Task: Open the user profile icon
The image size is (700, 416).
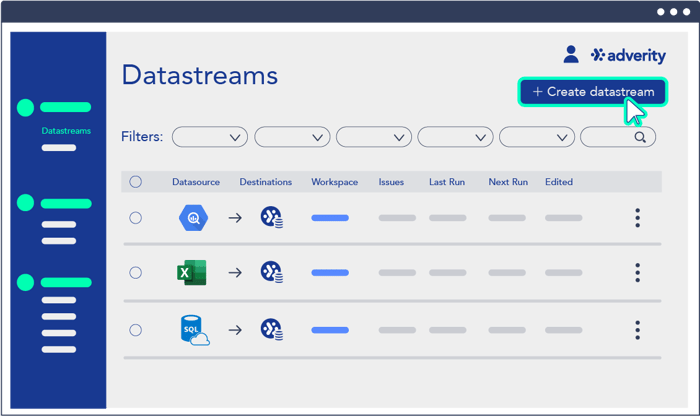Action: pos(571,54)
